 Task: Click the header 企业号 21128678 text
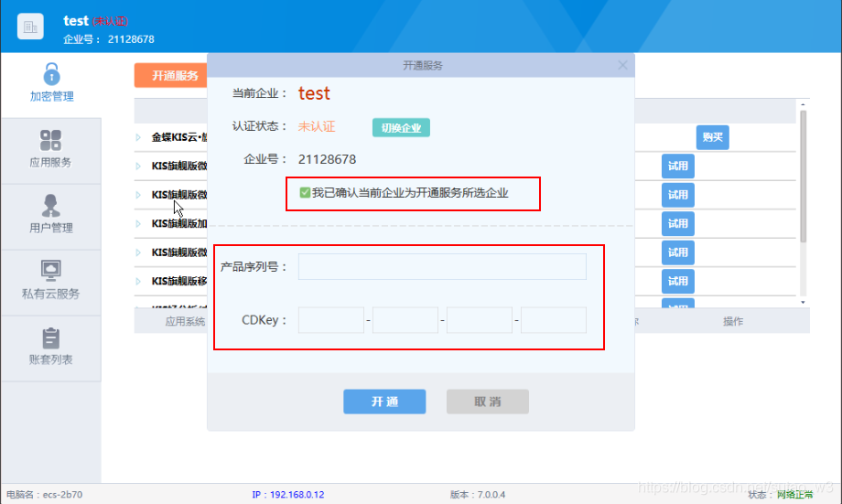(x=109, y=39)
